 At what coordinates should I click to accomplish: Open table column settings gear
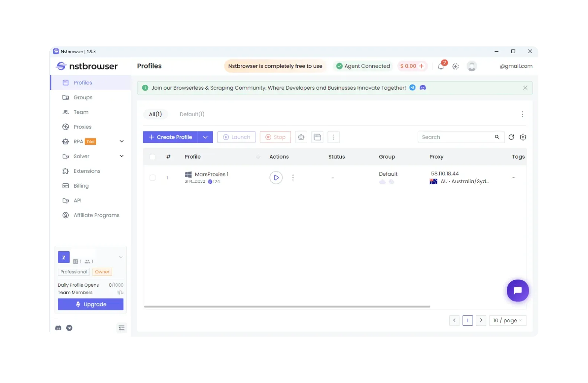[x=523, y=137]
